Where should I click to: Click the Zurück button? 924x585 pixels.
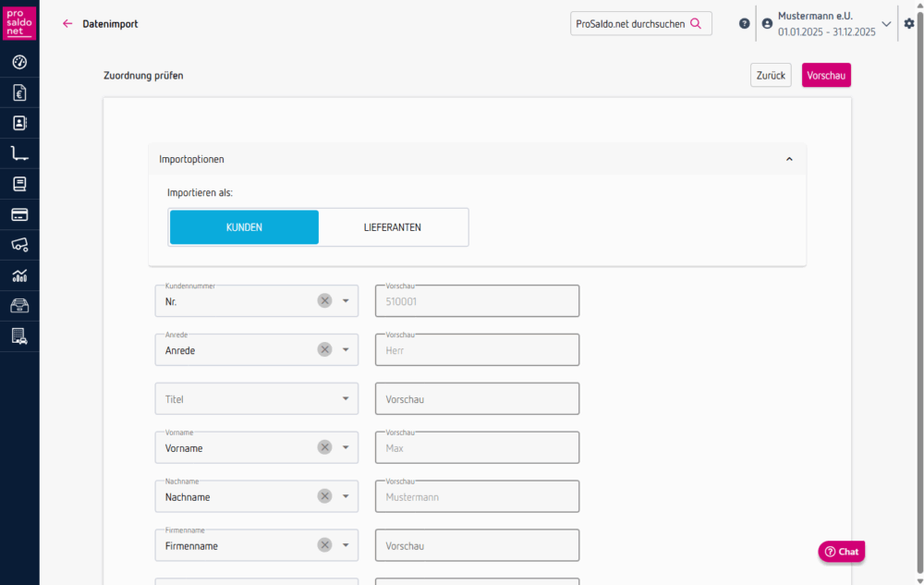click(x=771, y=76)
